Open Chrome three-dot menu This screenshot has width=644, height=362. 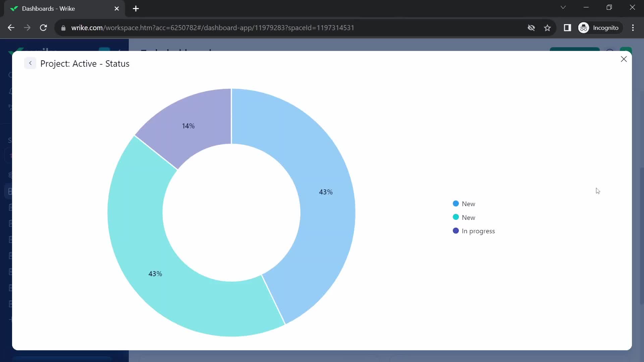633,28
